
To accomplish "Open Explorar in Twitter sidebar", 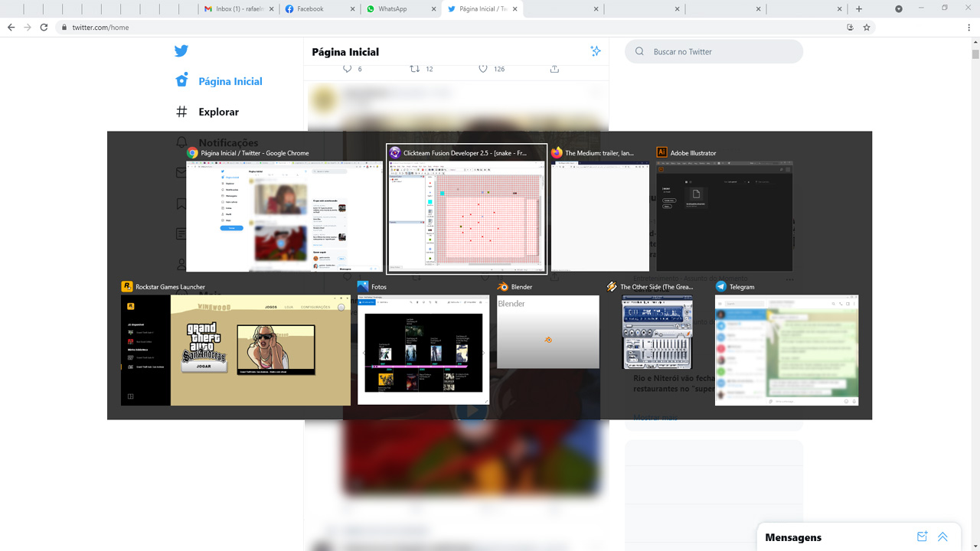I will pos(218,112).
